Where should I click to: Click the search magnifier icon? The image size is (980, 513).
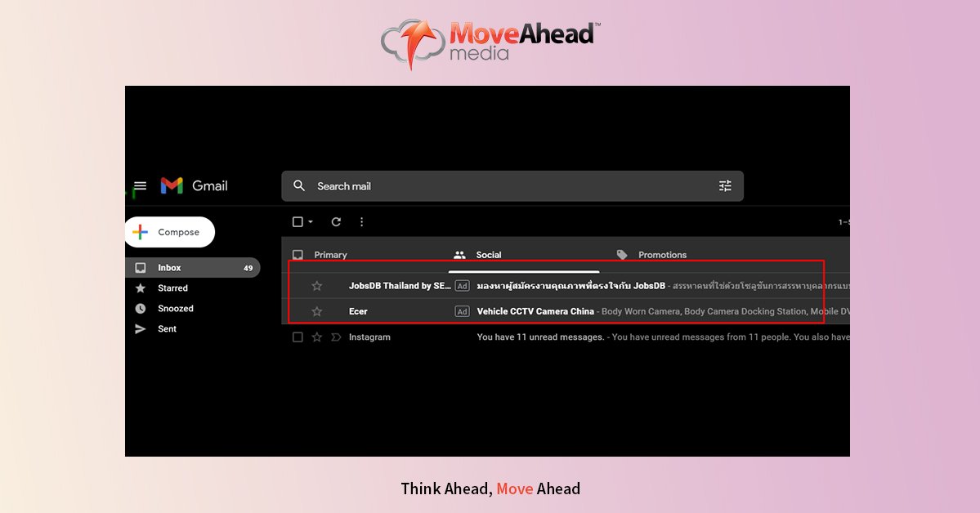click(299, 186)
